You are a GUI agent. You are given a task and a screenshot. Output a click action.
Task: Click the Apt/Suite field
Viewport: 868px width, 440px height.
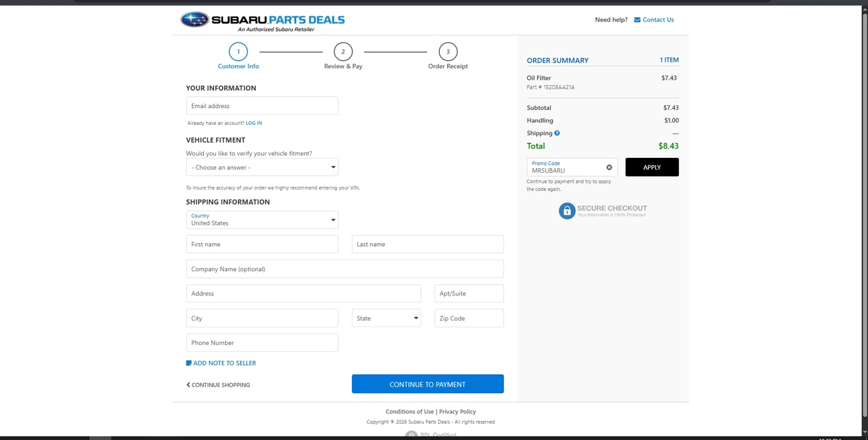point(469,293)
